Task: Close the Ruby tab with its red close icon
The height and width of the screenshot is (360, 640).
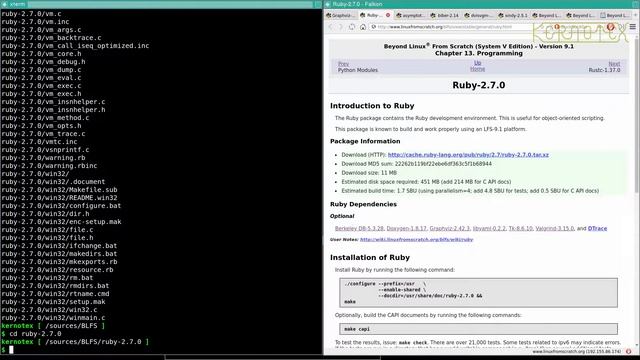Action: [x=388, y=15]
